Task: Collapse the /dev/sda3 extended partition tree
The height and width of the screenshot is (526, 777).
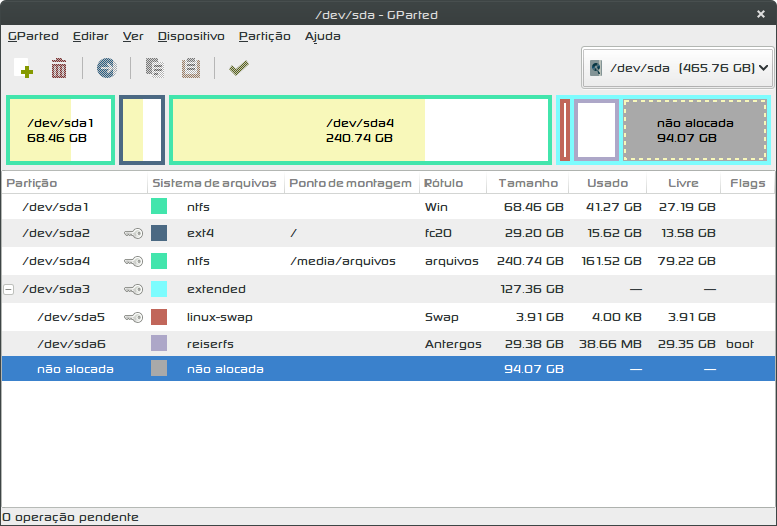Action: (x=8, y=289)
